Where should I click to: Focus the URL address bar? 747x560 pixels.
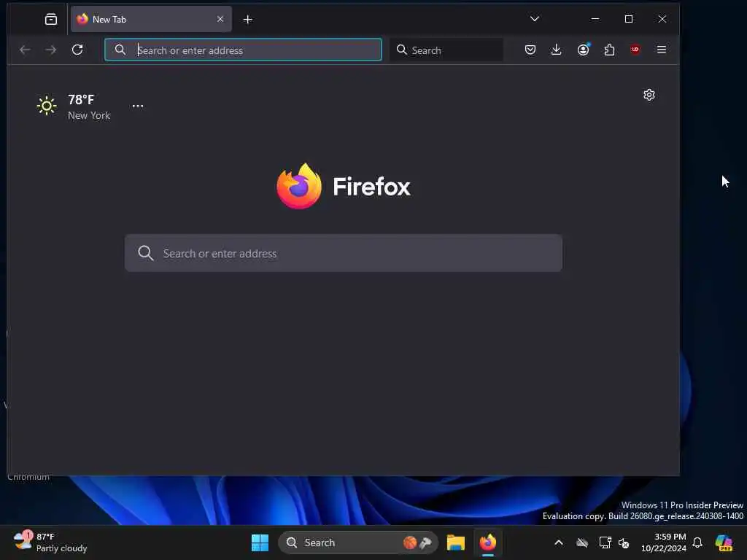pos(243,50)
